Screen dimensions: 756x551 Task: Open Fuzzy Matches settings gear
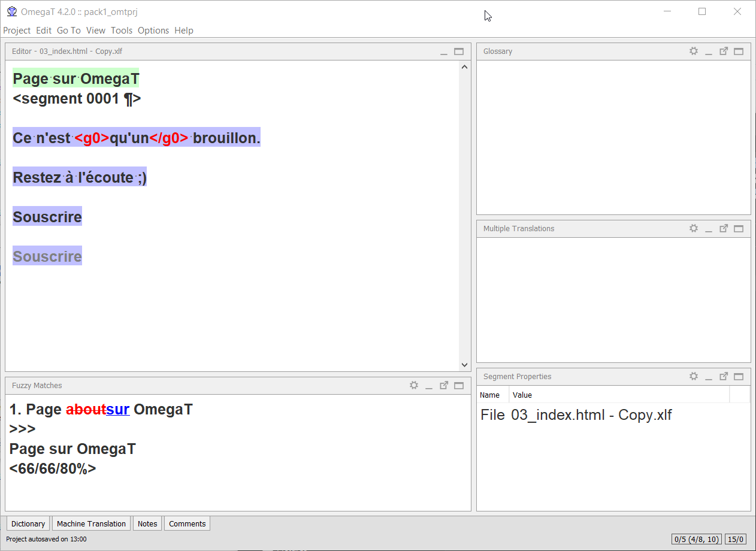coord(414,386)
